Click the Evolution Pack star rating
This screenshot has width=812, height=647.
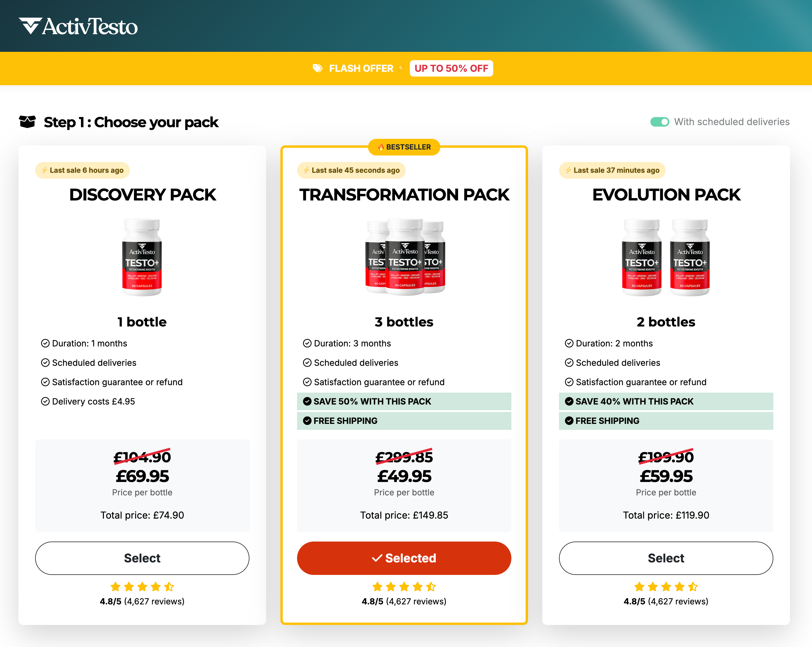coord(666,587)
